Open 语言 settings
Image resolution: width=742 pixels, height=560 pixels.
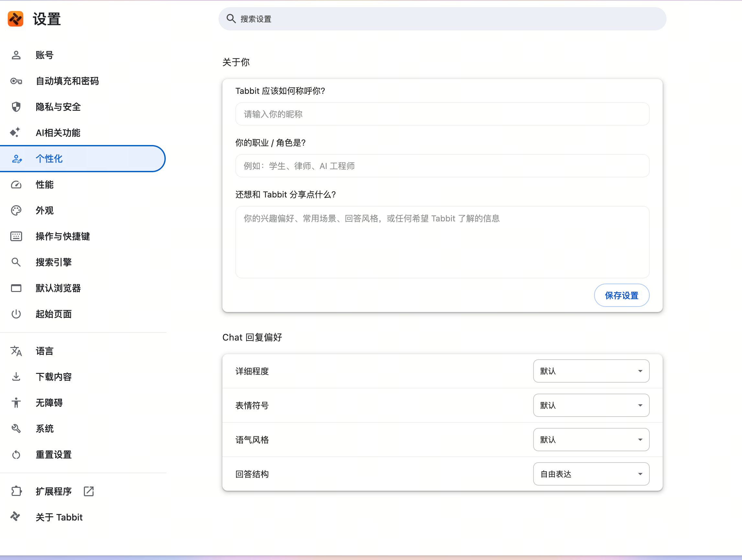click(x=83, y=351)
